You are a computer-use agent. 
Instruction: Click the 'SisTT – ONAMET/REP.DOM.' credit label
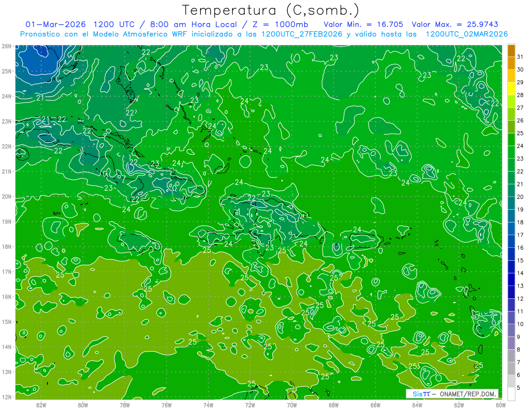452,394
